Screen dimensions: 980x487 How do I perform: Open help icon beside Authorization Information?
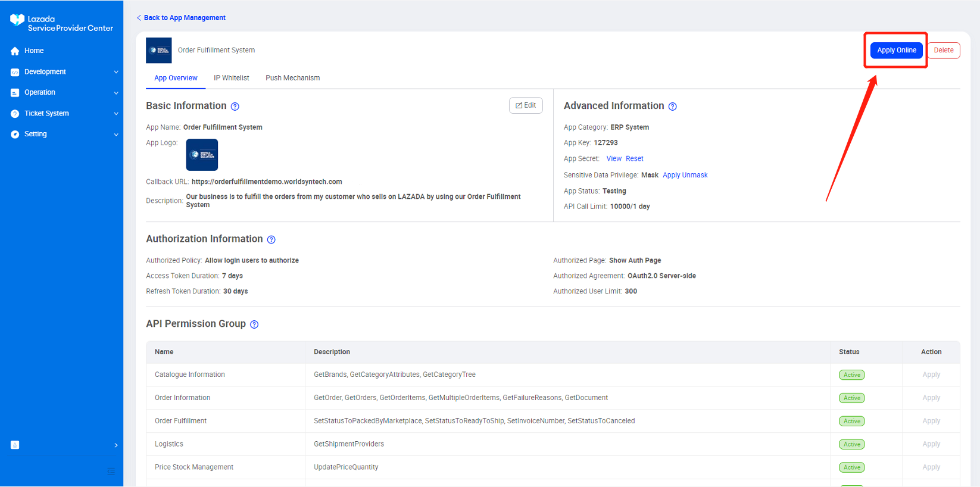[x=271, y=240]
